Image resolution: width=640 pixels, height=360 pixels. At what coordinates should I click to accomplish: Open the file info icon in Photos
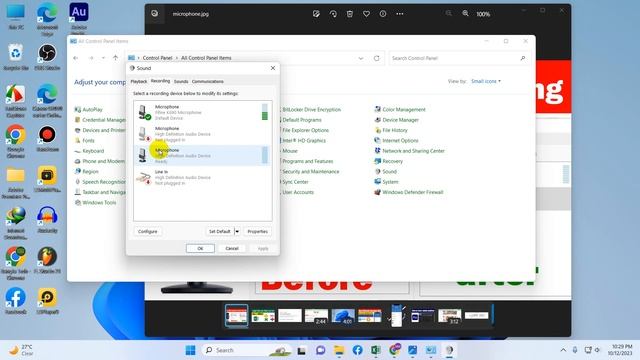click(383, 14)
